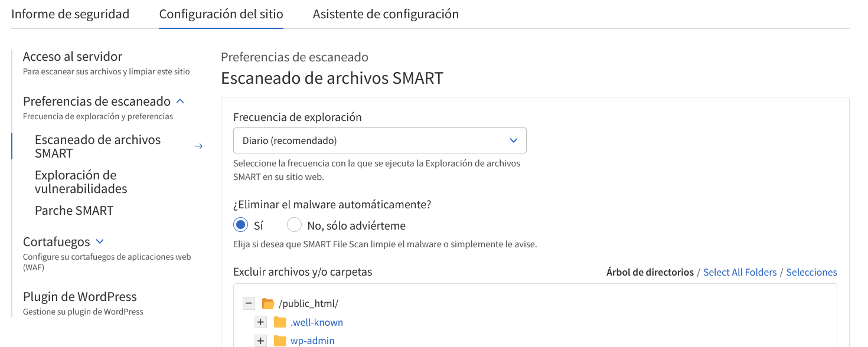Open Parche SMART settings

coord(74,211)
